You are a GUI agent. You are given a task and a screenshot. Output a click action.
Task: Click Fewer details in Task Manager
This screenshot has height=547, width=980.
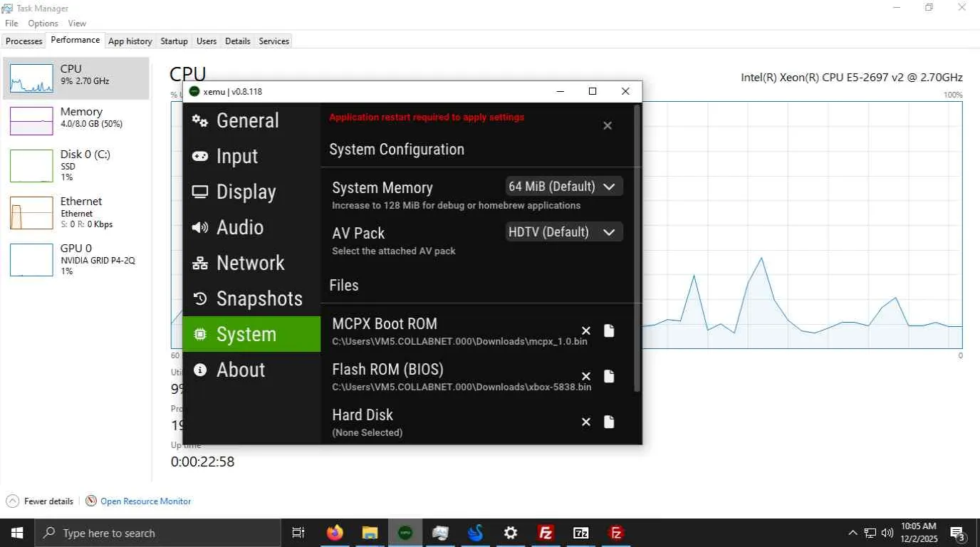click(x=40, y=501)
